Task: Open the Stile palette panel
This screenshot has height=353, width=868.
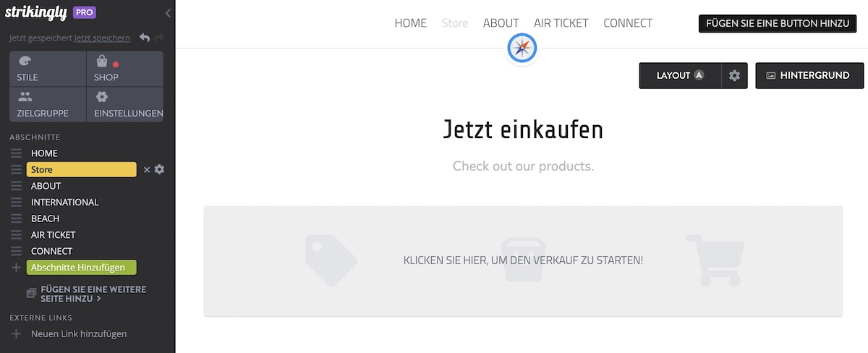Action: pos(48,69)
